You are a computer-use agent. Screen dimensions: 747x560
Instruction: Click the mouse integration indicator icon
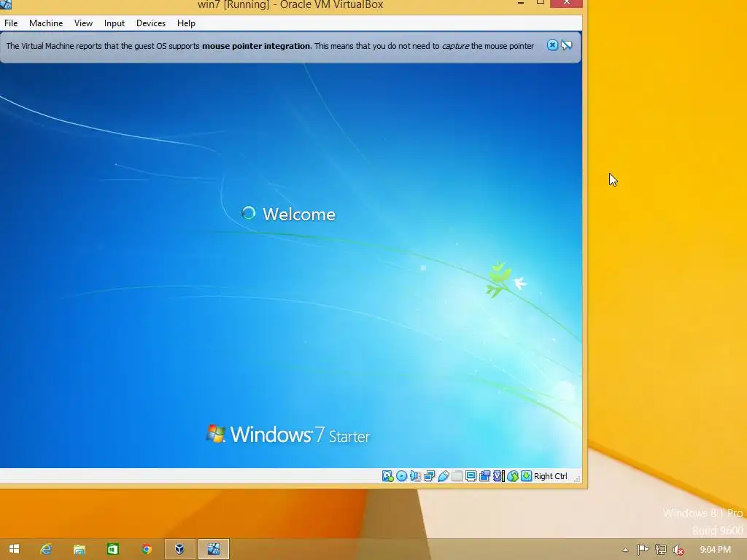(513, 476)
